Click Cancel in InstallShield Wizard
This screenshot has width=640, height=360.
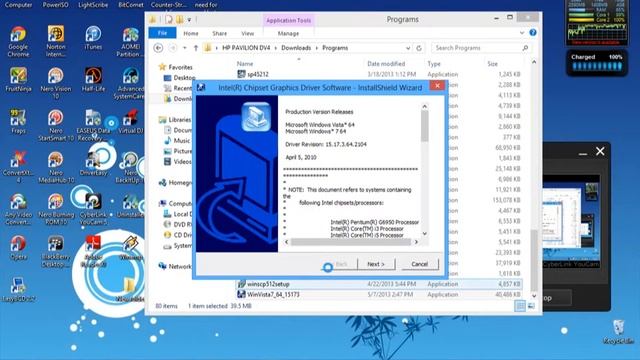click(420, 264)
